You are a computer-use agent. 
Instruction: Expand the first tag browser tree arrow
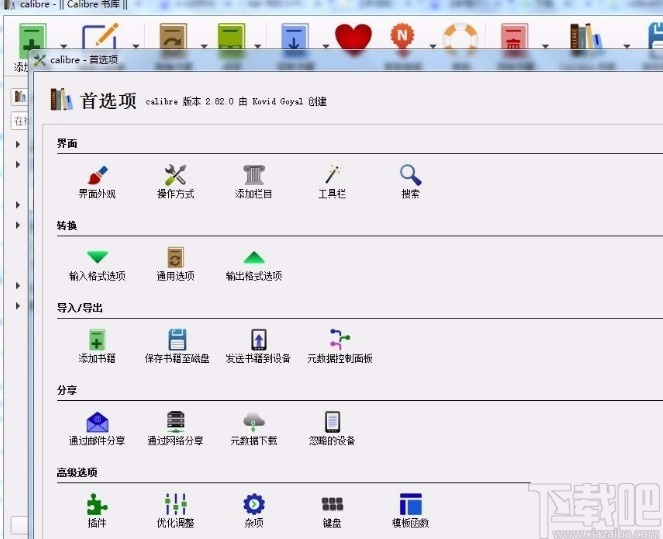17,144
